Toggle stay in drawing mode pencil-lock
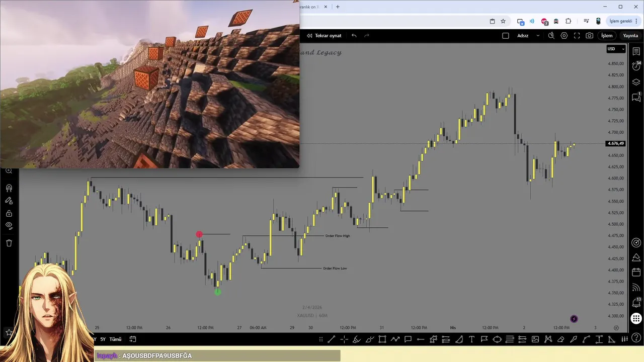Screen dimensions: 644x362 [9, 201]
